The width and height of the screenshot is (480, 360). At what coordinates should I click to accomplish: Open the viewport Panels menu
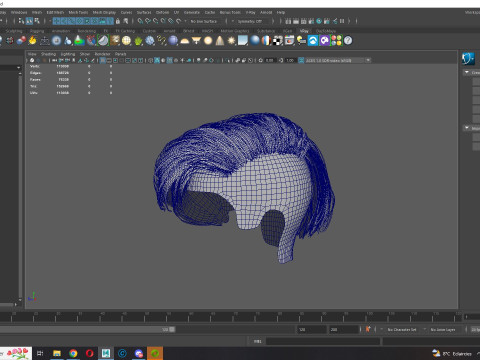120,54
